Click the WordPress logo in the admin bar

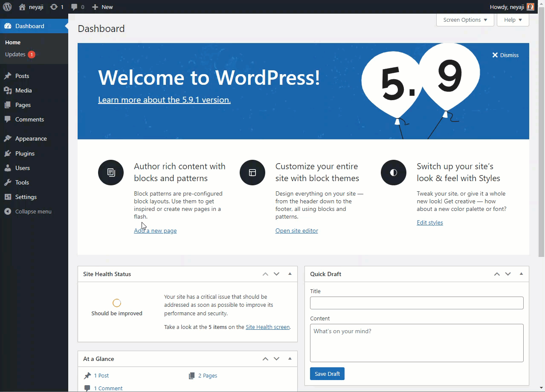(x=7, y=7)
